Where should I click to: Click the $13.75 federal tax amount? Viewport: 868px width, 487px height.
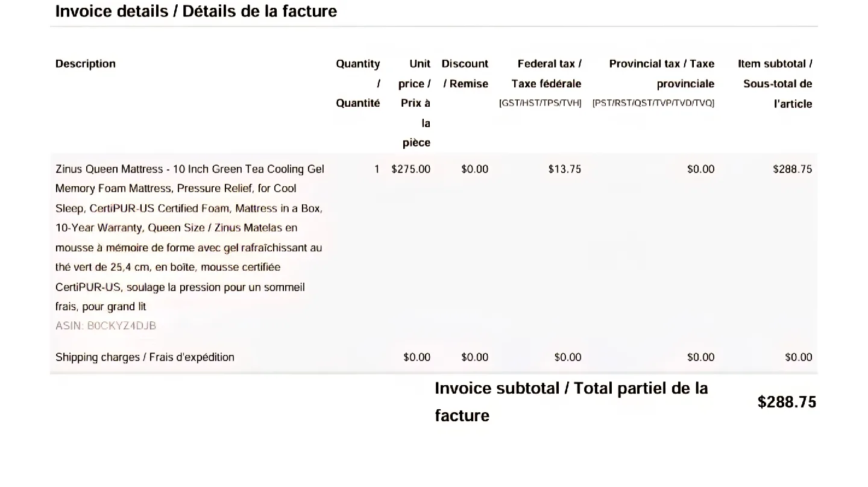(565, 169)
